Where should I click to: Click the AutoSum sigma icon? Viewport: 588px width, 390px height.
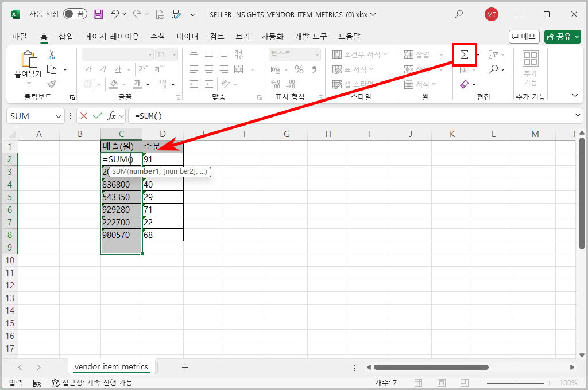point(464,54)
